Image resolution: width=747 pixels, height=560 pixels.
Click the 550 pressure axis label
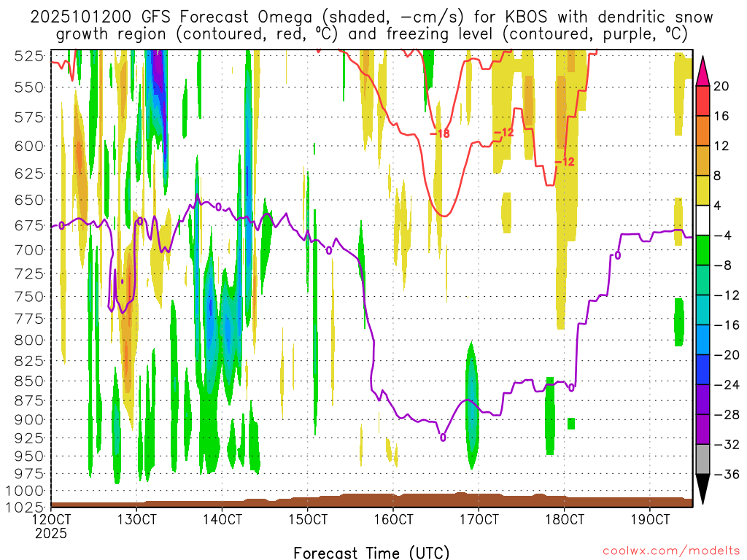point(29,87)
